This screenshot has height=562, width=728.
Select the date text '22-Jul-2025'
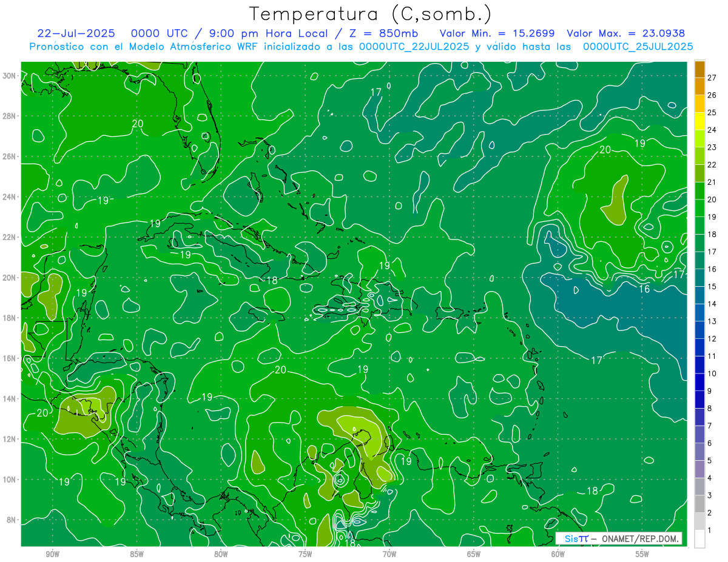(78, 33)
